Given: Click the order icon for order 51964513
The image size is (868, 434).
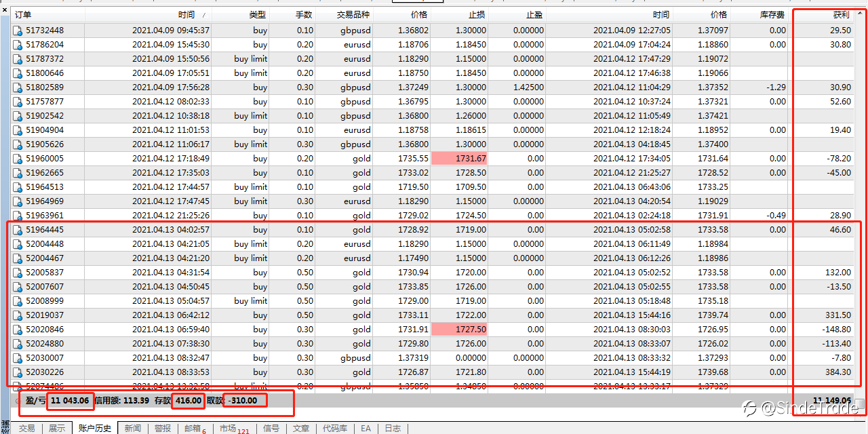Looking at the screenshot, I should (x=18, y=187).
